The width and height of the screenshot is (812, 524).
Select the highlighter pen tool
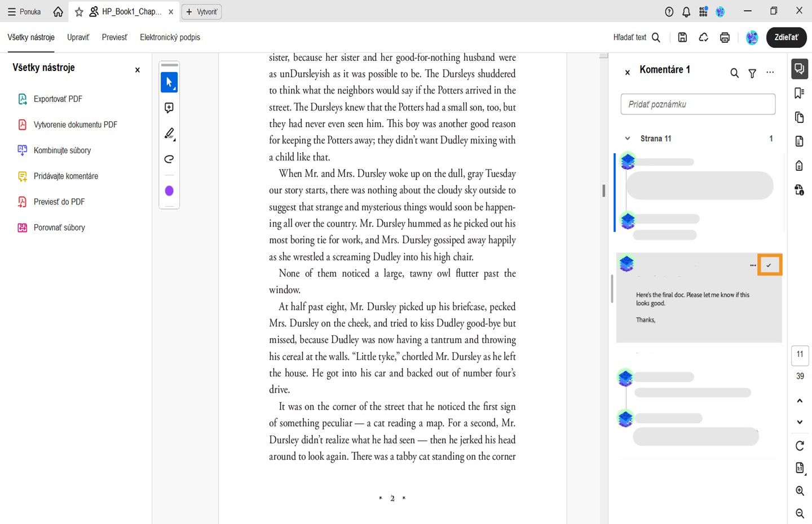169,134
